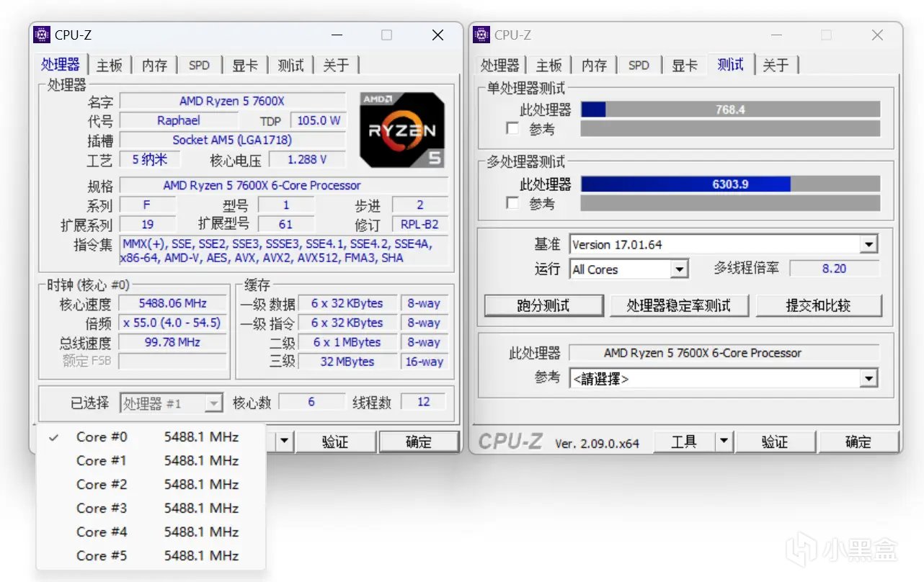Select Core #0 in the core list

pos(151,436)
